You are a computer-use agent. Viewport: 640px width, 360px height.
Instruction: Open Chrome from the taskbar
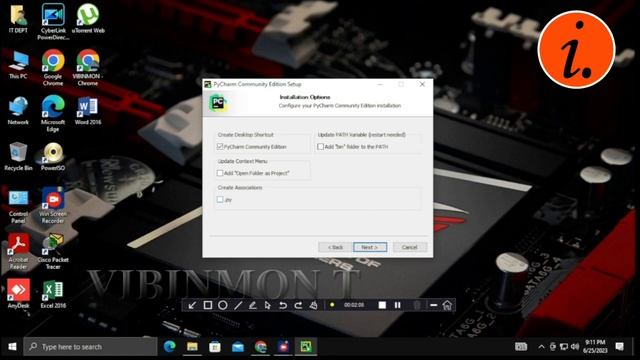click(x=261, y=347)
